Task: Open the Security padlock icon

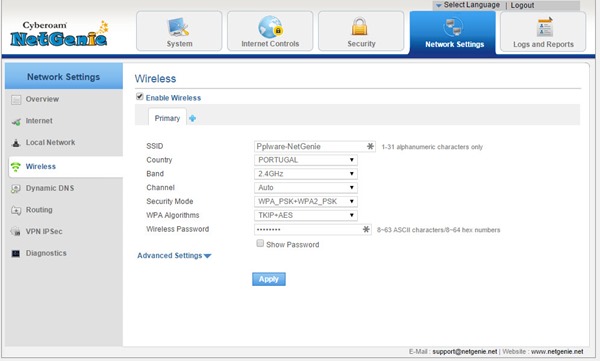Action: pyautogui.click(x=360, y=26)
